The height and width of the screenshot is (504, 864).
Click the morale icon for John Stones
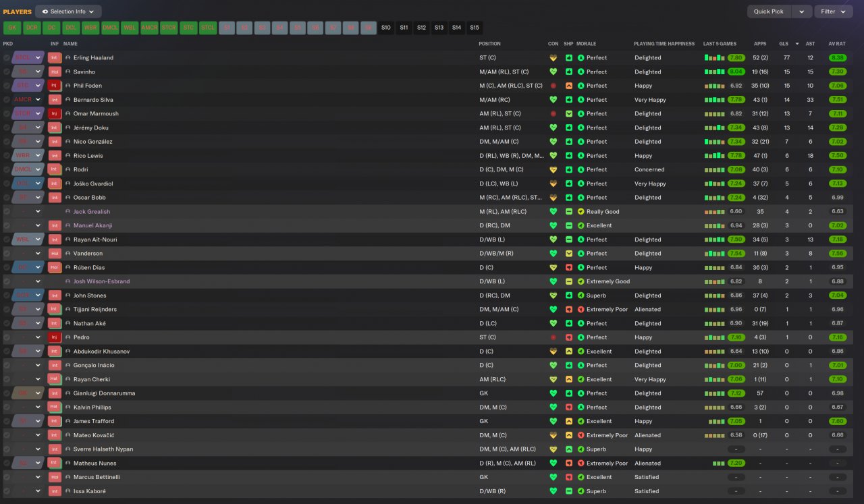click(580, 296)
